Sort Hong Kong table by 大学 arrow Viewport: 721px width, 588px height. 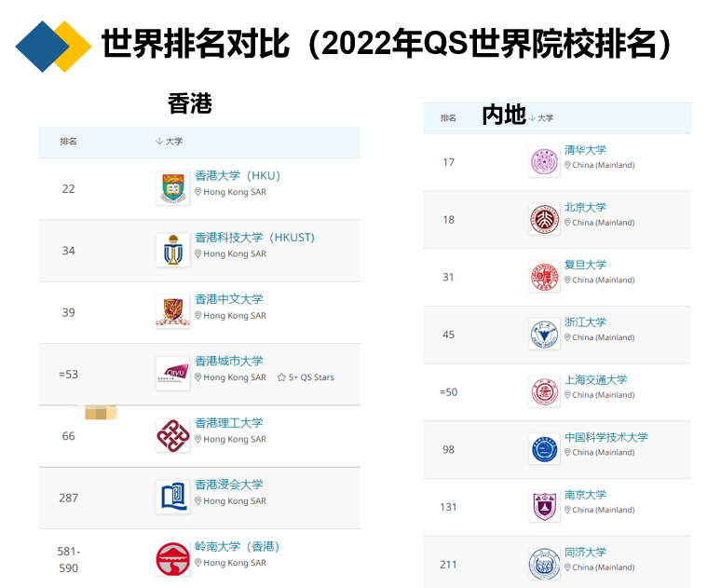(159, 141)
